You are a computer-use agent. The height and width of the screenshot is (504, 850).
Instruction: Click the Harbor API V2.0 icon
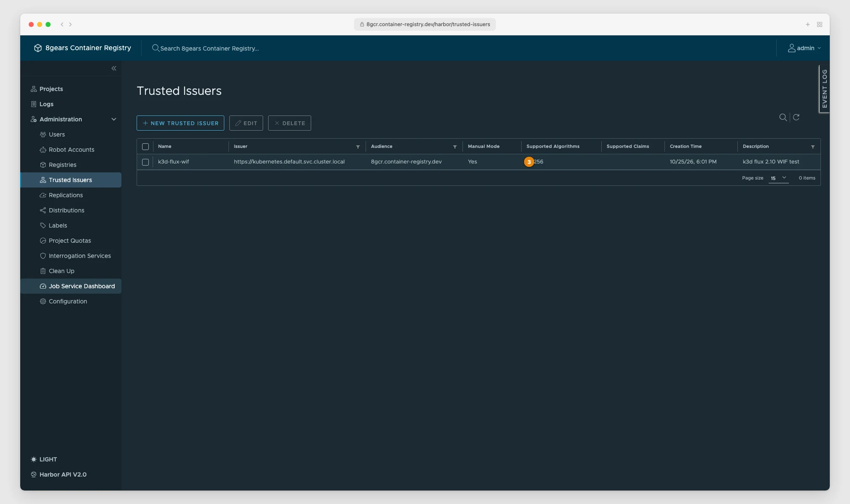pyautogui.click(x=34, y=475)
